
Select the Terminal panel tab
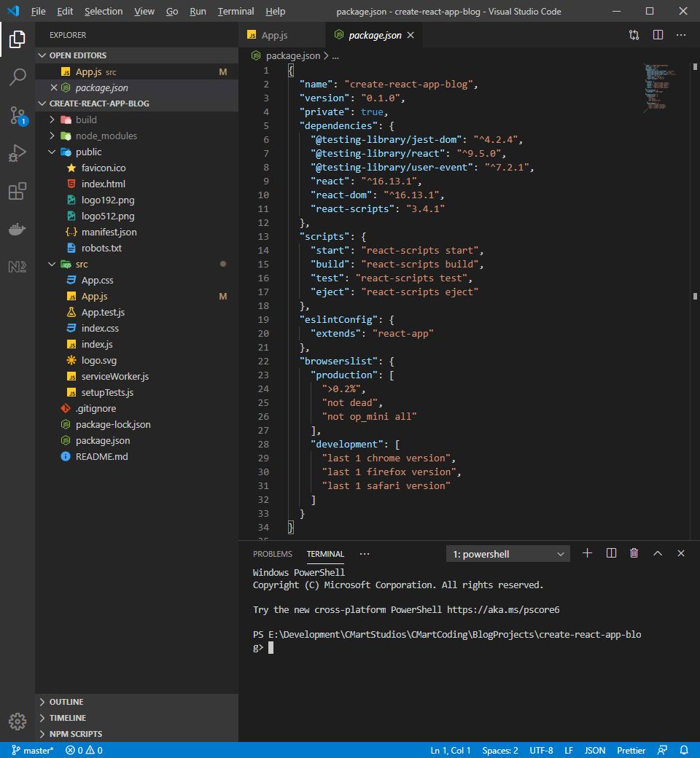tap(325, 554)
